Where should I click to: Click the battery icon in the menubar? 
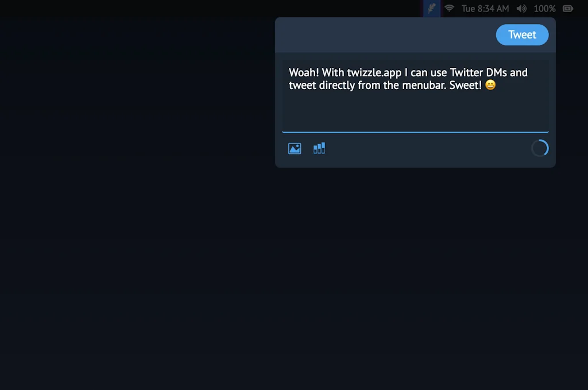pyautogui.click(x=568, y=8)
